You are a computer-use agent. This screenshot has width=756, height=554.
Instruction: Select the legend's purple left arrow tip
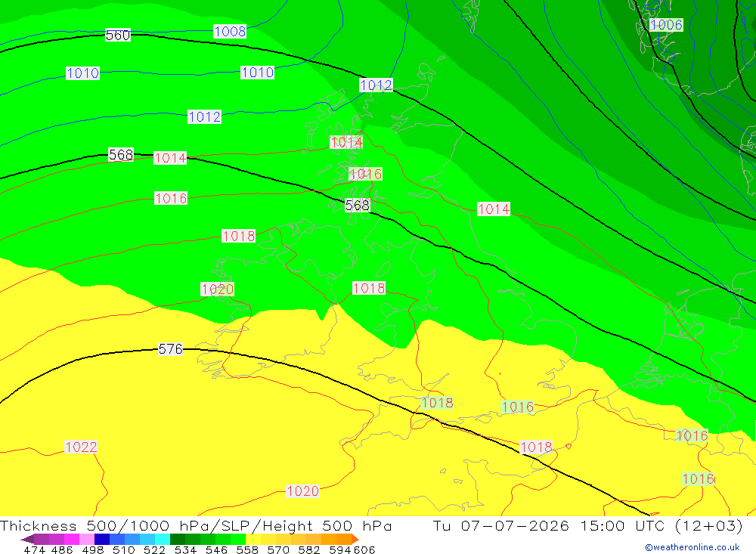click(27, 539)
